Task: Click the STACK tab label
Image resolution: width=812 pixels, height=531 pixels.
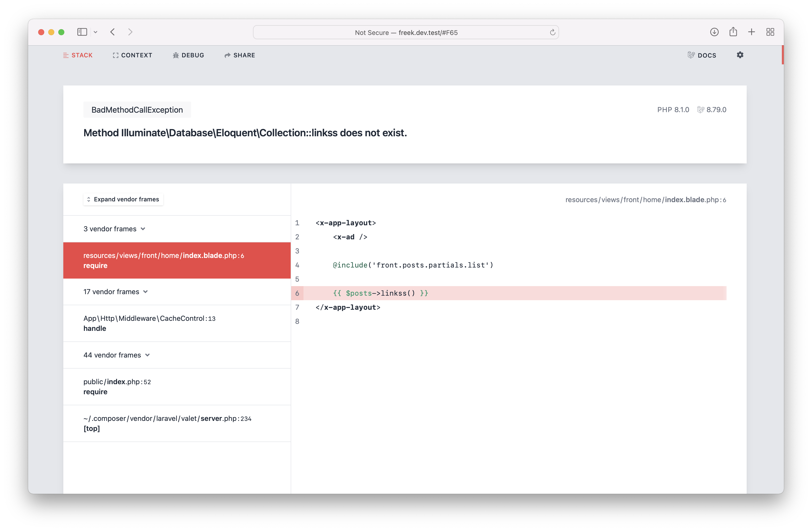Action: click(x=82, y=55)
